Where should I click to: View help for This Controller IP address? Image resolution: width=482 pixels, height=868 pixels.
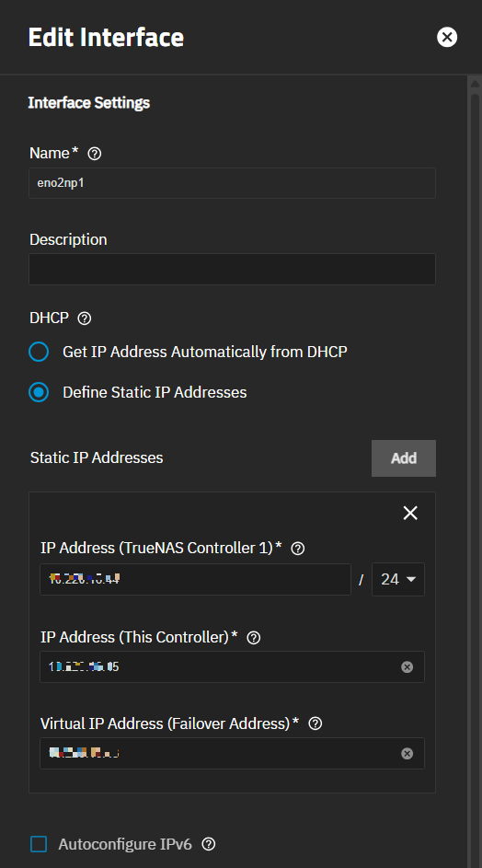[254, 638]
